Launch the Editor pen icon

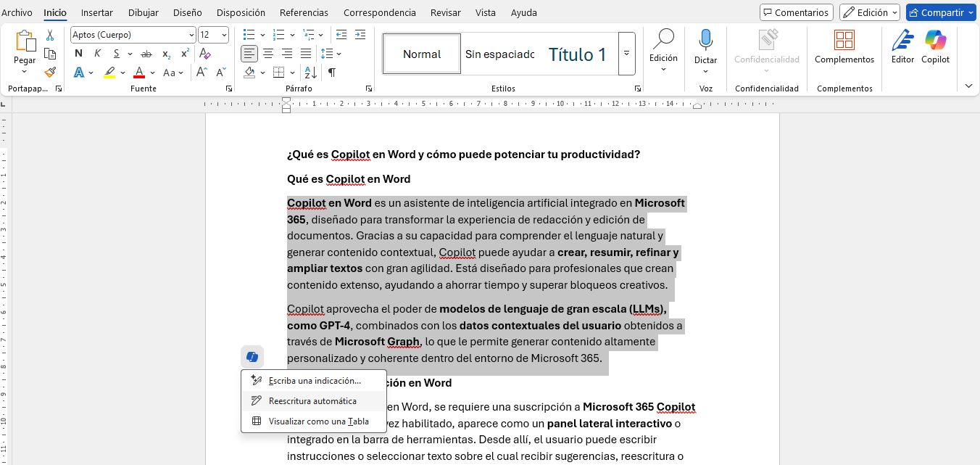click(x=902, y=40)
